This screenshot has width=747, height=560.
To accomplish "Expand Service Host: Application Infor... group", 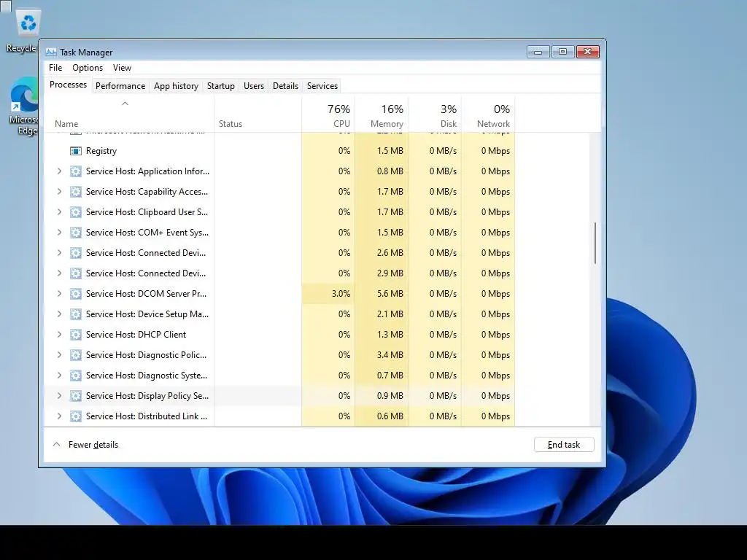I will [x=60, y=171].
